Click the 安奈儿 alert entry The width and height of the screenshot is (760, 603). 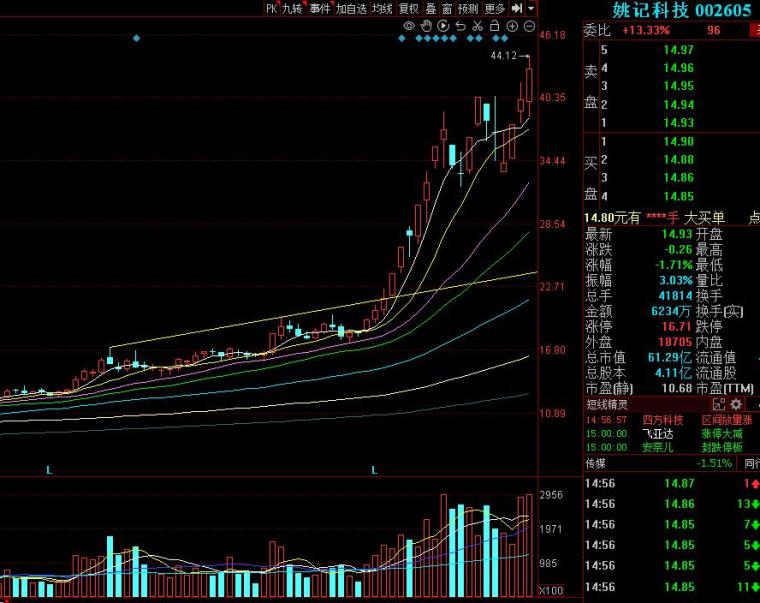tap(658, 447)
